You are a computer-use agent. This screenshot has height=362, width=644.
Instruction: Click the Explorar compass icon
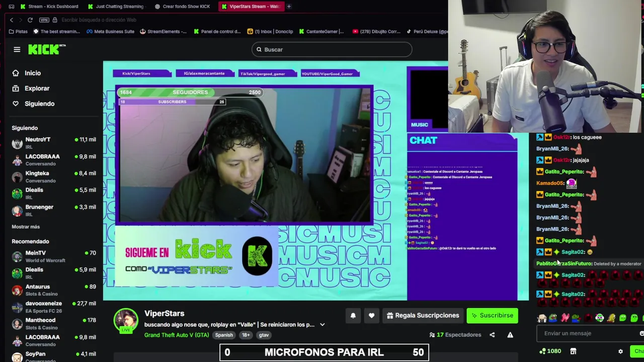pos(16,88)
